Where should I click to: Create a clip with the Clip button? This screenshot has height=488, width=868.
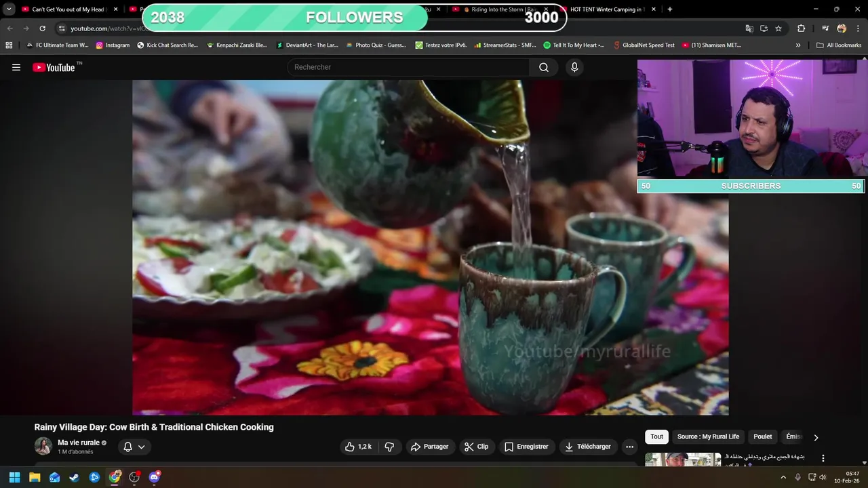(x=476, y=447)
